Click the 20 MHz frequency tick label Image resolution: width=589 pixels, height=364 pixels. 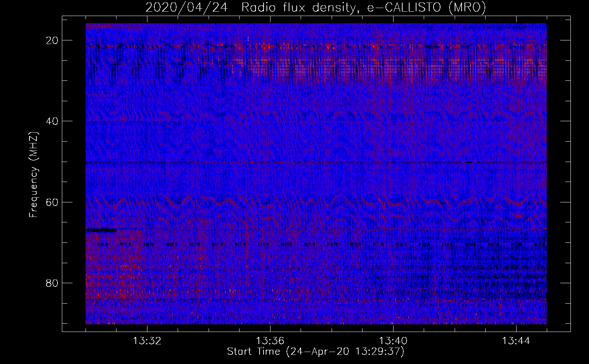click(52, 40)
